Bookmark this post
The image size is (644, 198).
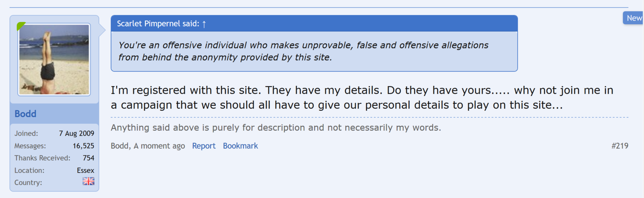[x=240, y=146]
